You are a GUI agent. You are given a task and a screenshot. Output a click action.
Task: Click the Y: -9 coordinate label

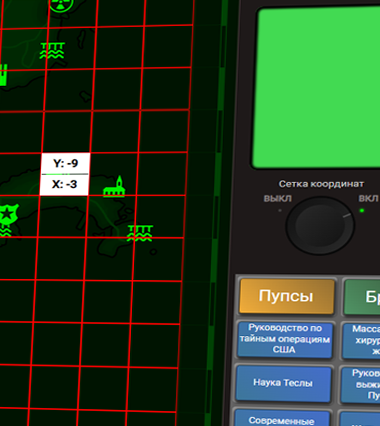click(x=66, y=163)
